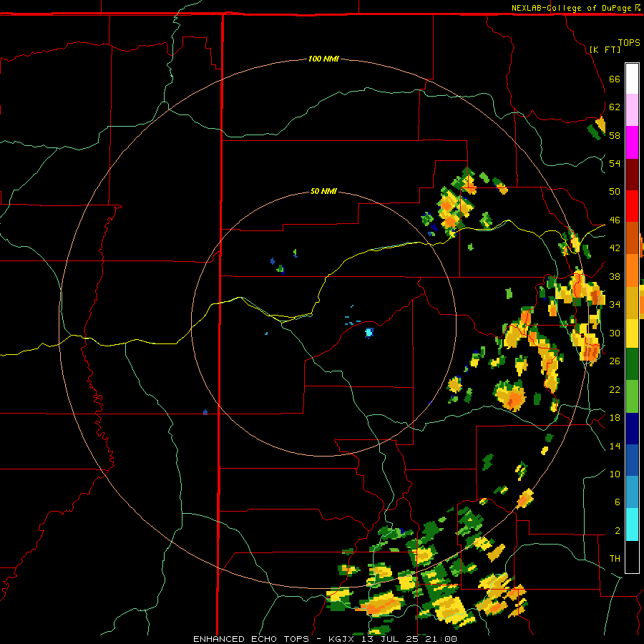This screenshot has width=644, height=644.
Task: Click the [K FT] units label
Action: tap(605, 49)
